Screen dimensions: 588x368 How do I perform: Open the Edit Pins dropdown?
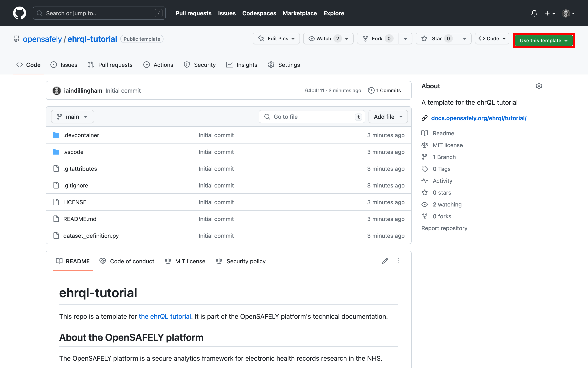(x=276, y=38)
